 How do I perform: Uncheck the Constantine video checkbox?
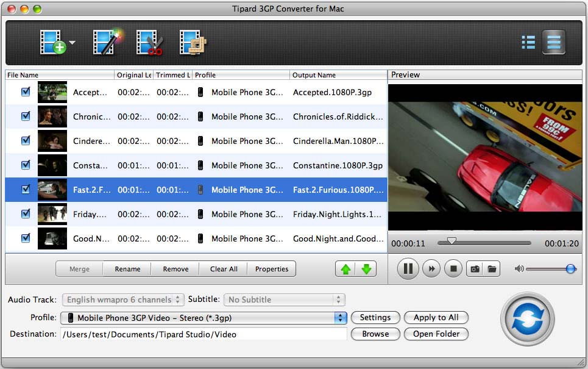(26, 165)
